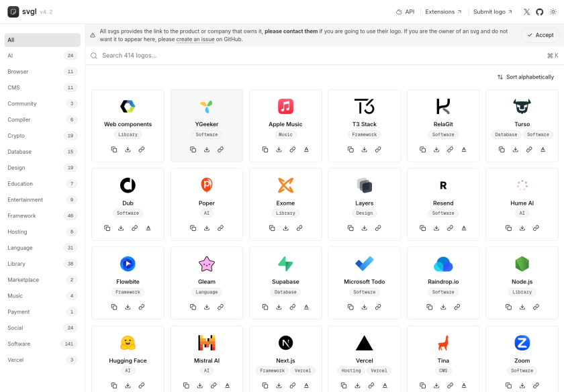Open the API page
This screenshot has height=392, width=564.
[405, 12]
